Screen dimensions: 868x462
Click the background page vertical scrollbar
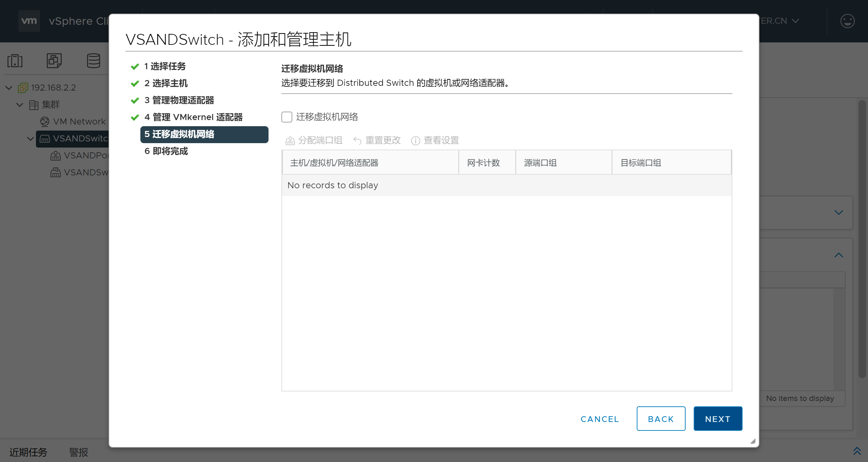(862, 239)
